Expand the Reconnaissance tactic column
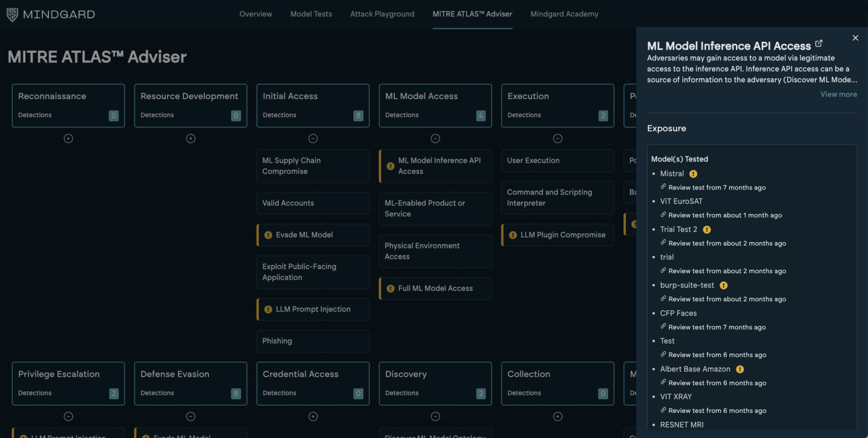This screenshot has width=868, height=438. pos(68,139)
